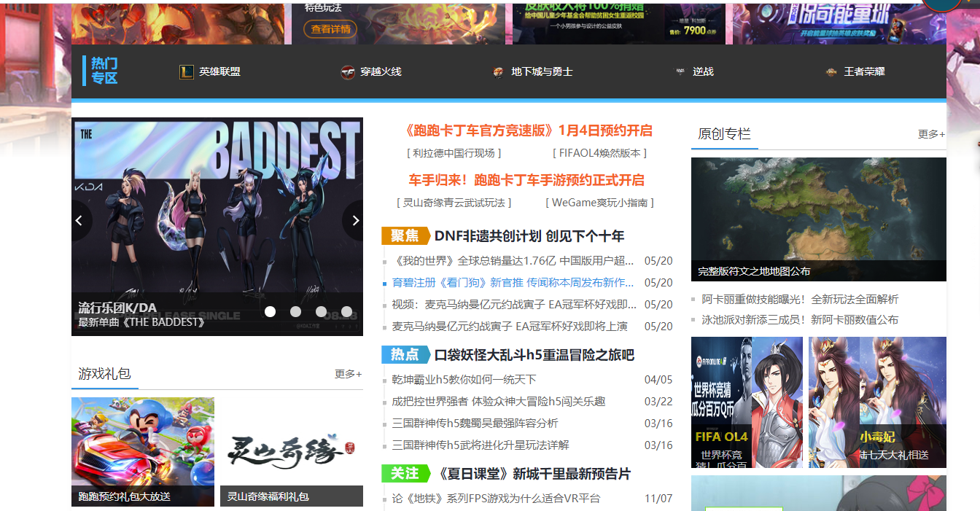Open 泳池派对新添三成员 article
Screen dimensions: 980x511
click(800, 320)
